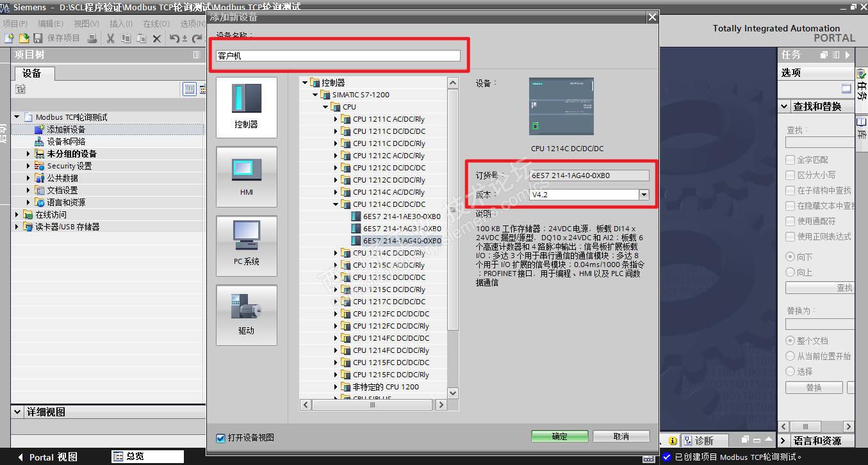The image size is (868, 465).
Task: Click the icon under the 设备 tab
Action: coord(20,89)
